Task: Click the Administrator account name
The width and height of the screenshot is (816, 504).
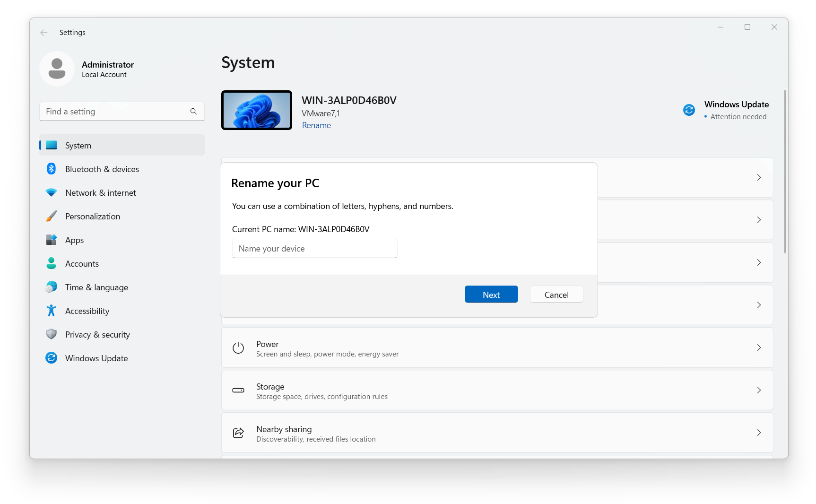Action: [x=108, y=65]
